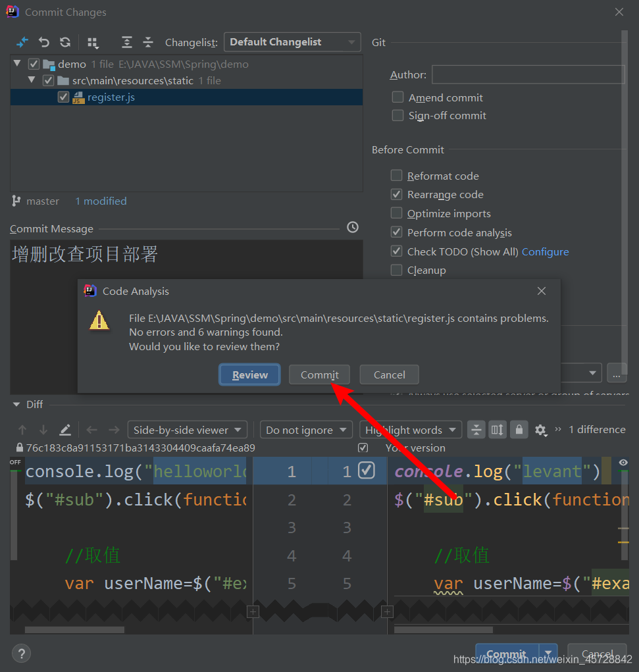The image size is (639, 672).
Task: Click into the Author input field
Action: click(x=528, y=74)
